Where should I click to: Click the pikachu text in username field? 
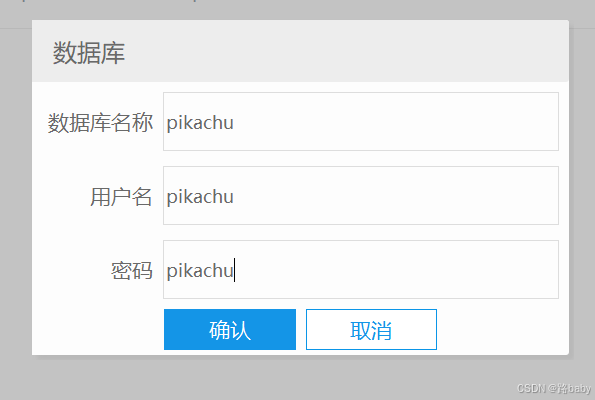pyautogui.click(x=200, y=197)
